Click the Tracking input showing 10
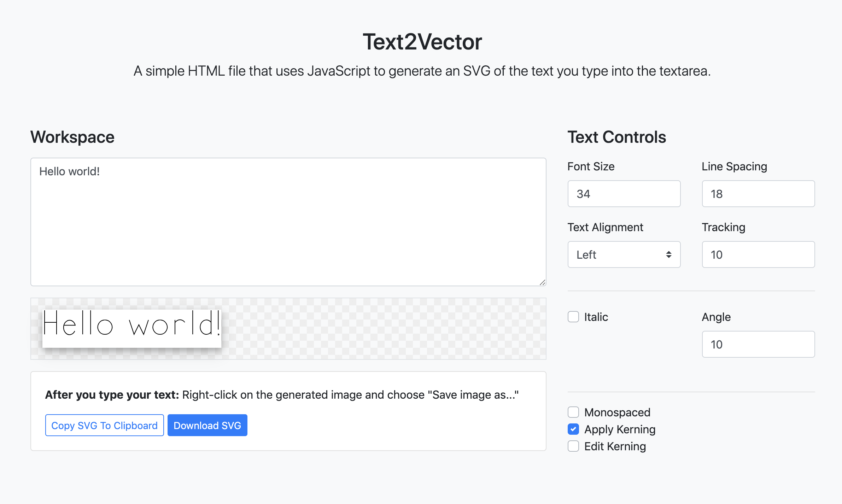 click(758, 254)
